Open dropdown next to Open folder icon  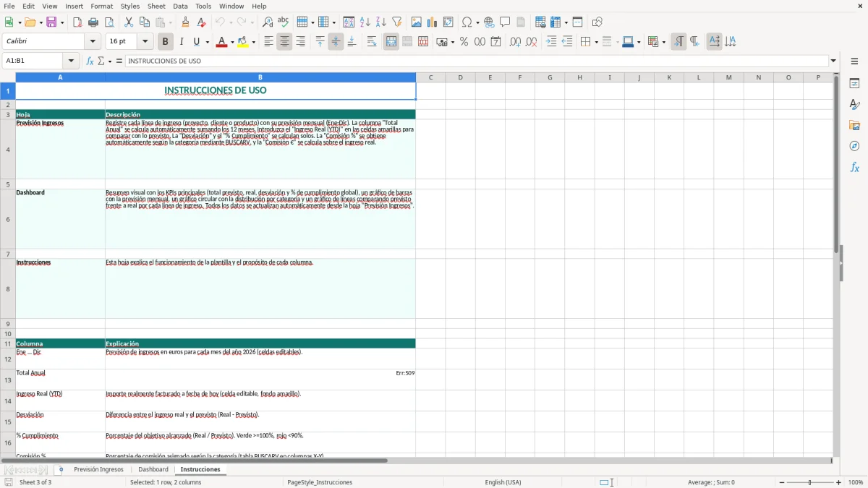[39, 22]
